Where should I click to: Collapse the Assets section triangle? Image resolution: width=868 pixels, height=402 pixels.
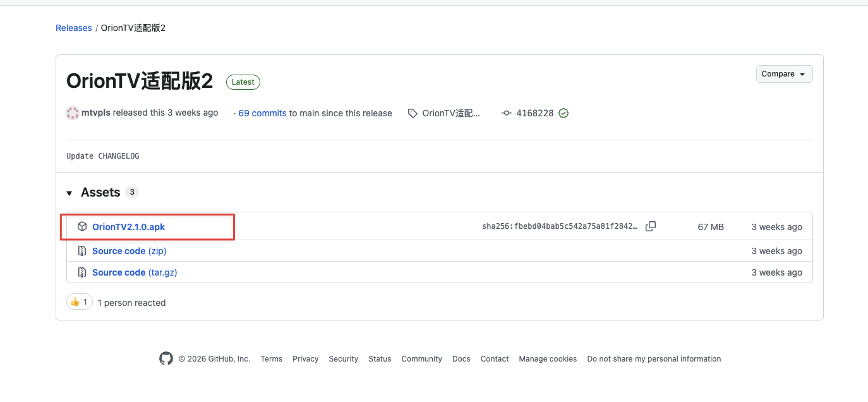[x=69, y=193]
